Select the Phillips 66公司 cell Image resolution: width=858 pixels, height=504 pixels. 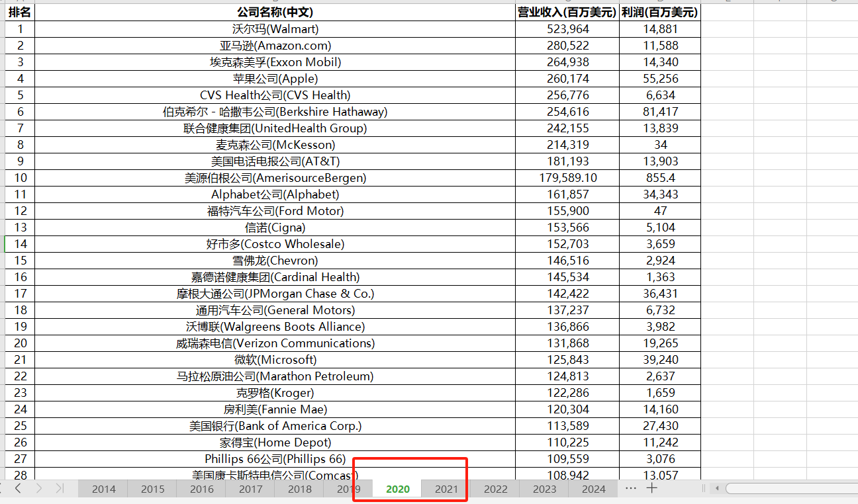click(275, 459)
